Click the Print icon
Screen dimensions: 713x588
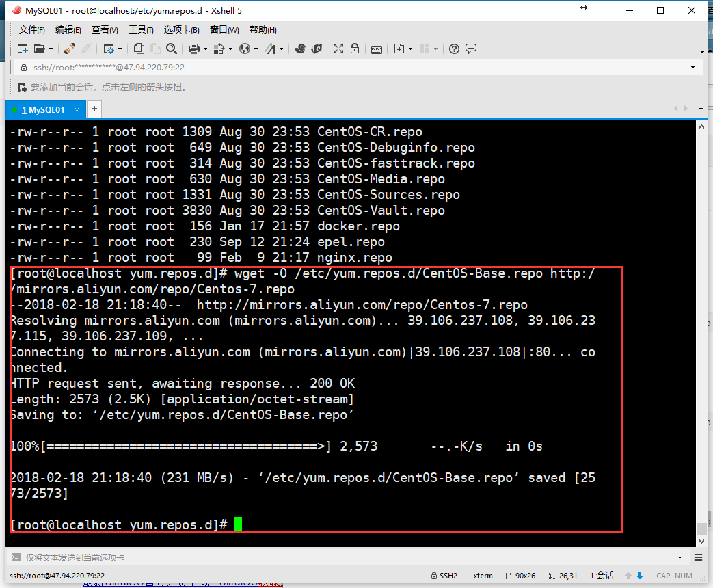pos(194,49)
